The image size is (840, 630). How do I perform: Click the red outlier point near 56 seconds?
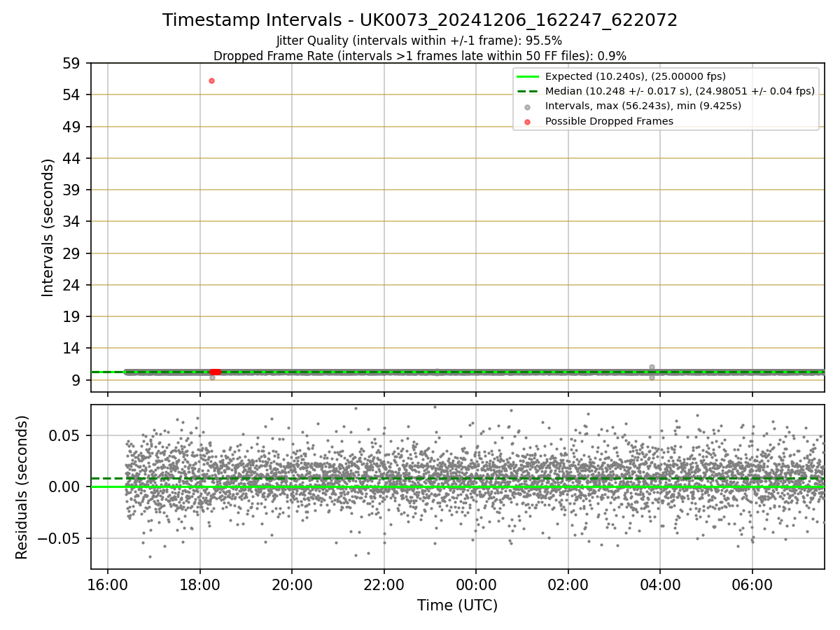click(211, 80)
